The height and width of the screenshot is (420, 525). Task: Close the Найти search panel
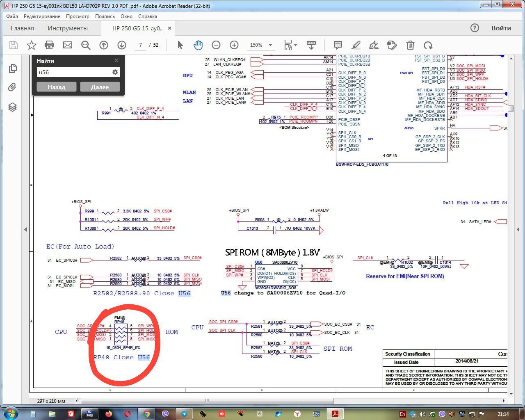click(x=116, y=60)
